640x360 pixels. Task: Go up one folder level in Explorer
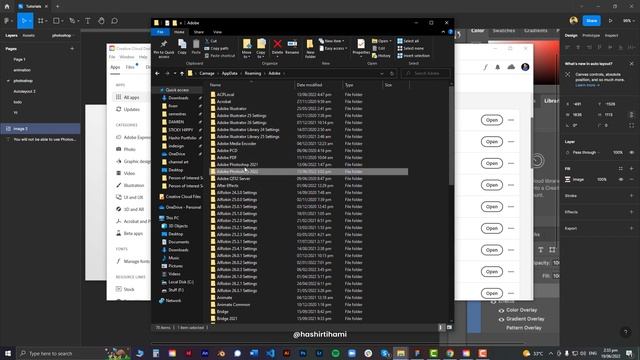click(x=182, y=73)
